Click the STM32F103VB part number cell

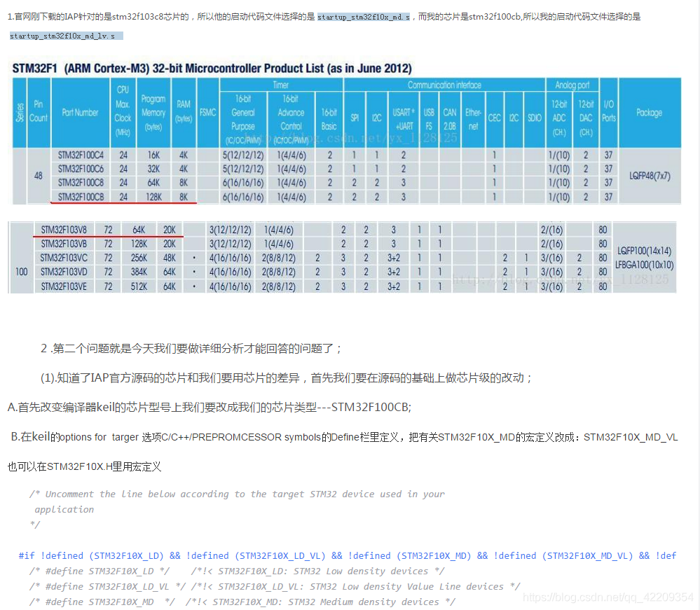[64, 244]
